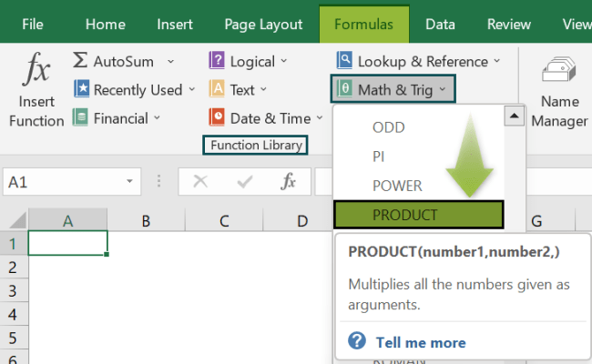Open the Name Box dropdown arrow
592x364 pixels.
pyautogui.click(x=129, y=181)
